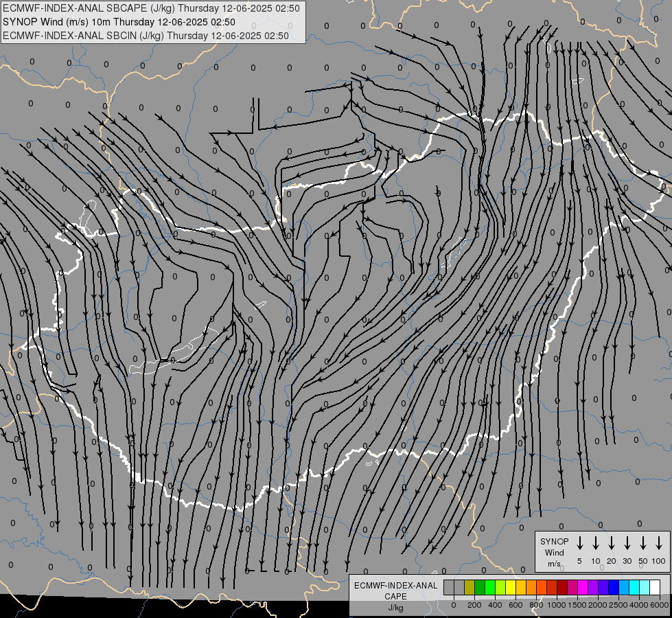
Task: Select the white CAPE swatch at 6000
Action: (656, 587)
